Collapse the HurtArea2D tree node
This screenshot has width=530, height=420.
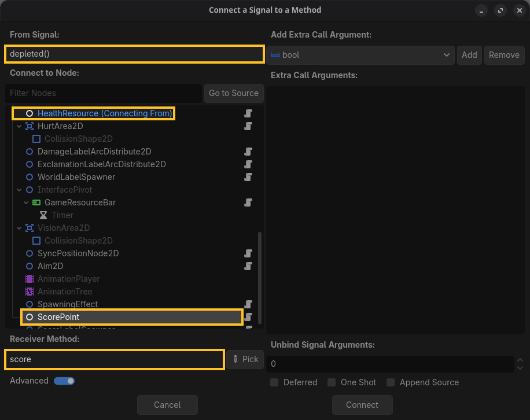pos(19,126)
